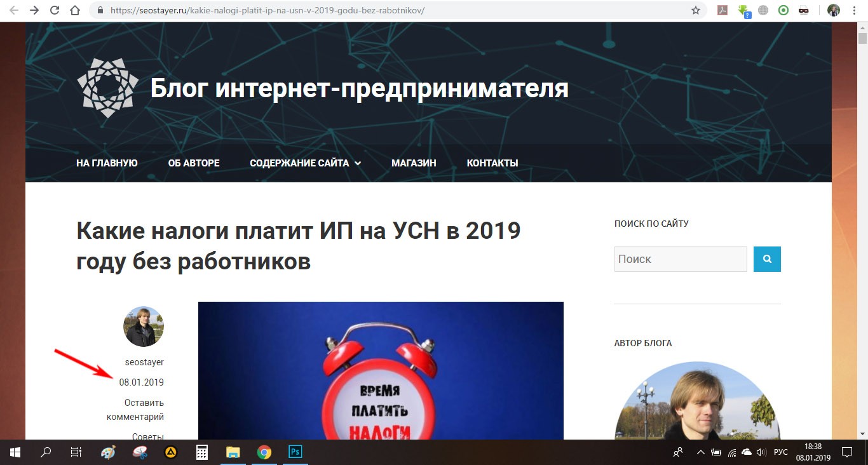868x465 pixels.
Task: Open the volume speaker icon
Action: 761,452
